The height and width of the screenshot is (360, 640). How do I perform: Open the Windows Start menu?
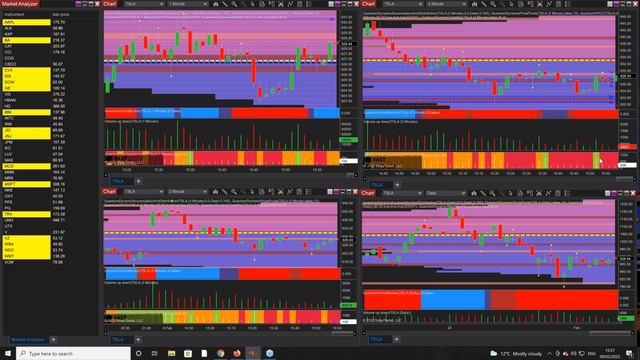pyautogui.click(x=8, y=353)
